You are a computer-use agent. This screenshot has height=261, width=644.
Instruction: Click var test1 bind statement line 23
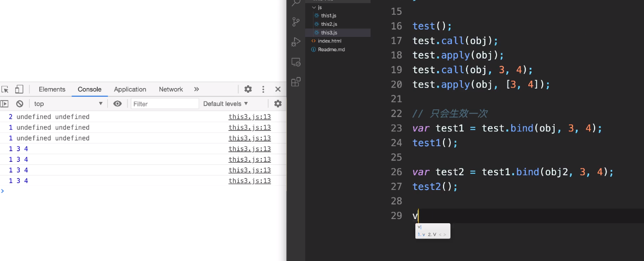click(x=508, y=128)
